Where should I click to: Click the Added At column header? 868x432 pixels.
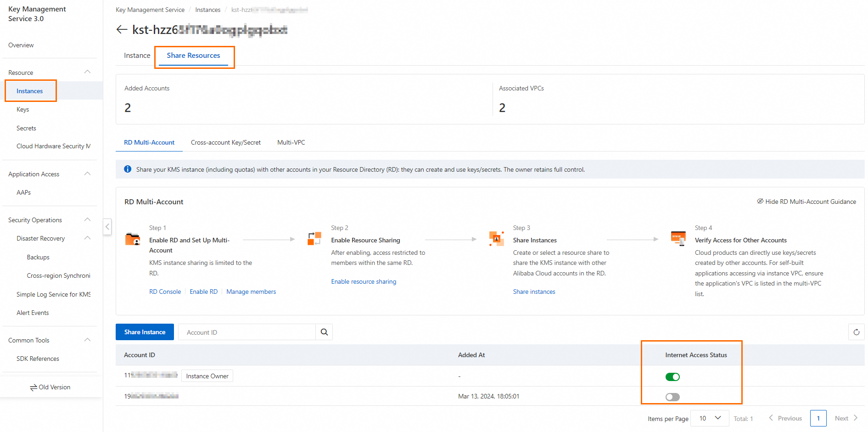click(x=471, y=355)
